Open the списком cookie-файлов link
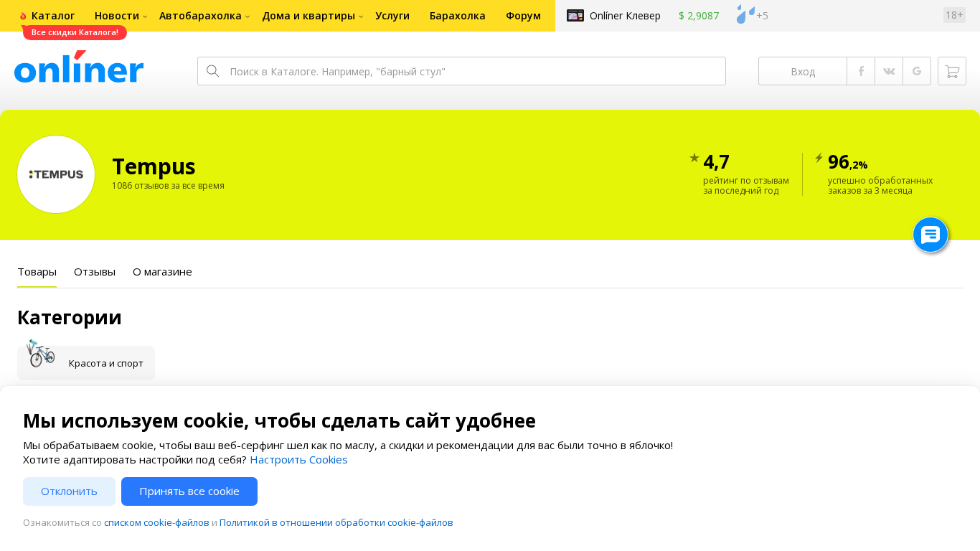Image resolution: width=980 pixels, height=551 pixels. click(x=156, y=523)
